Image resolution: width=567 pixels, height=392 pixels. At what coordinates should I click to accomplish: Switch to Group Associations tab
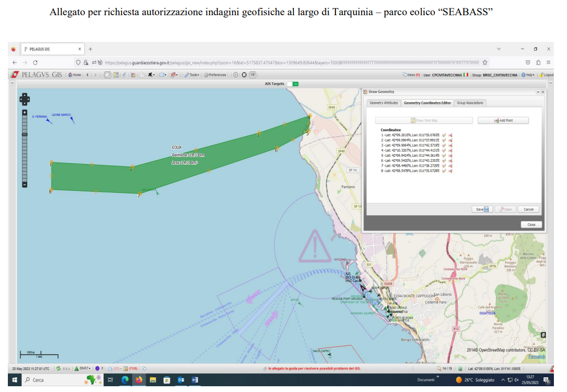470,103
